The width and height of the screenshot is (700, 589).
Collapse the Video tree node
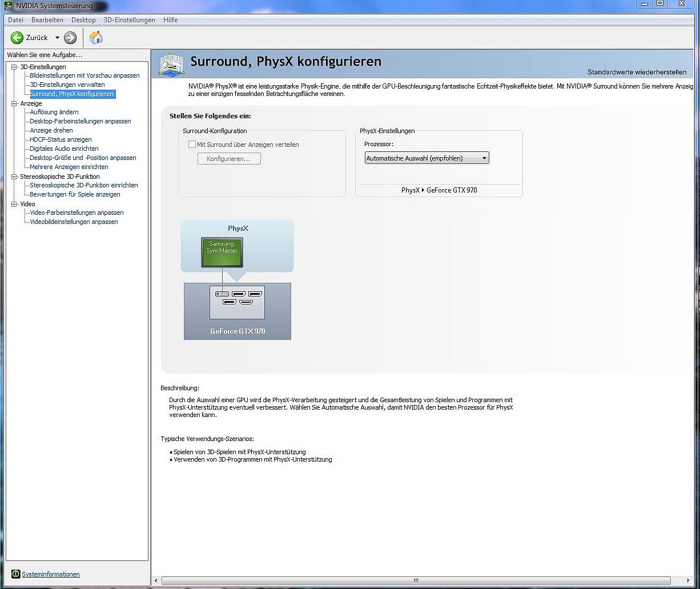[x=14, y=204]
